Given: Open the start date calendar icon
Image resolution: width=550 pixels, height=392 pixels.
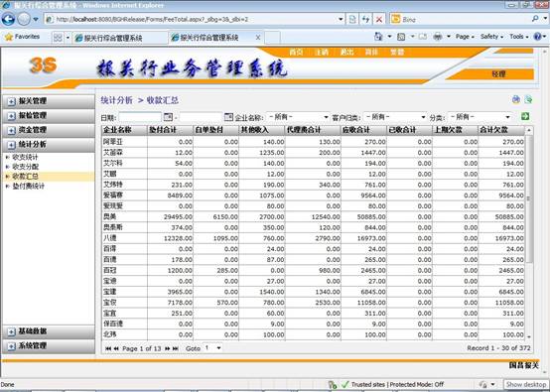Looking at the screenshot, I should tap(168, 117).
